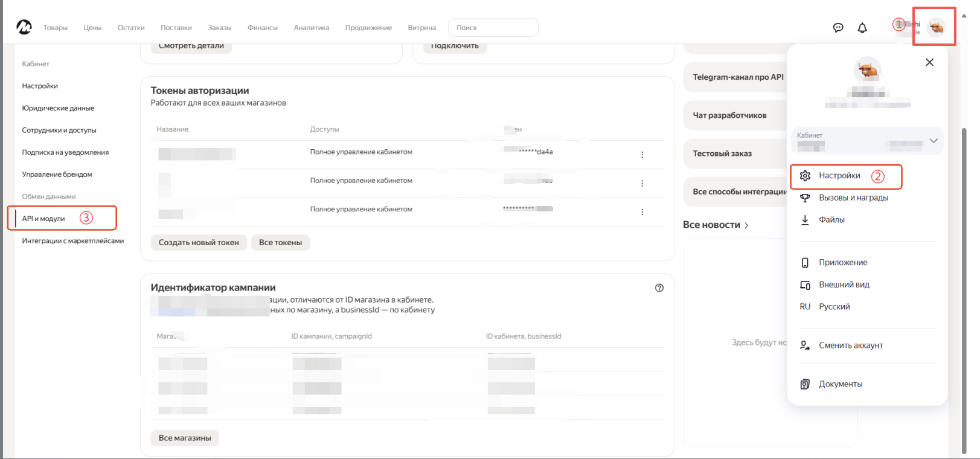This screenshot has width=980, height=459.
Task: Click the Поиск search field
Action: 493,28
